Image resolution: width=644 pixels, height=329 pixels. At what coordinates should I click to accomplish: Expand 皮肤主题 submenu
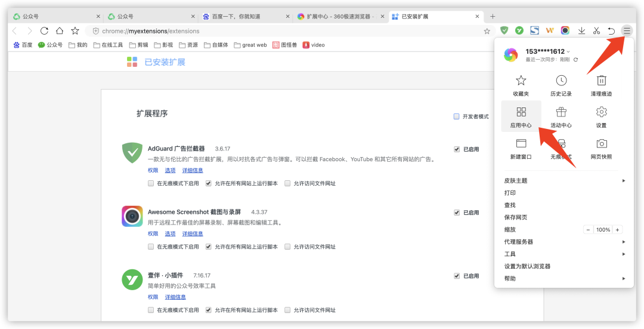(564, 180)
